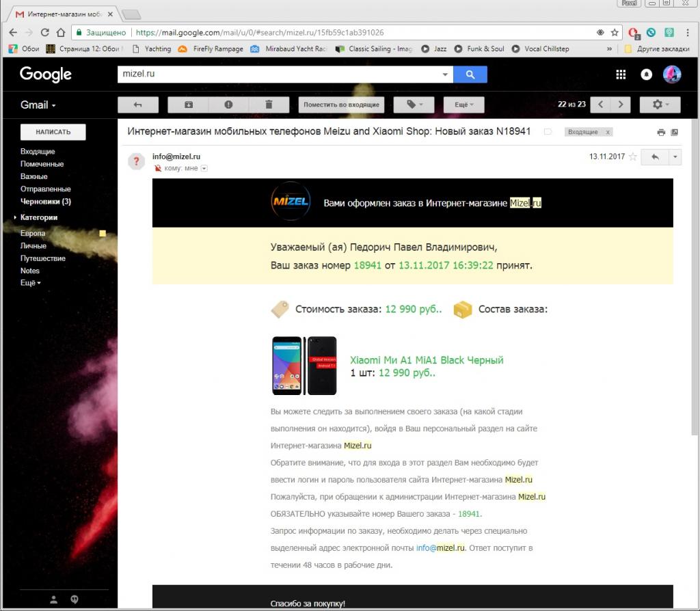Expand search options arrow in search box
The image size is (700, 611).
click(445, 74)
